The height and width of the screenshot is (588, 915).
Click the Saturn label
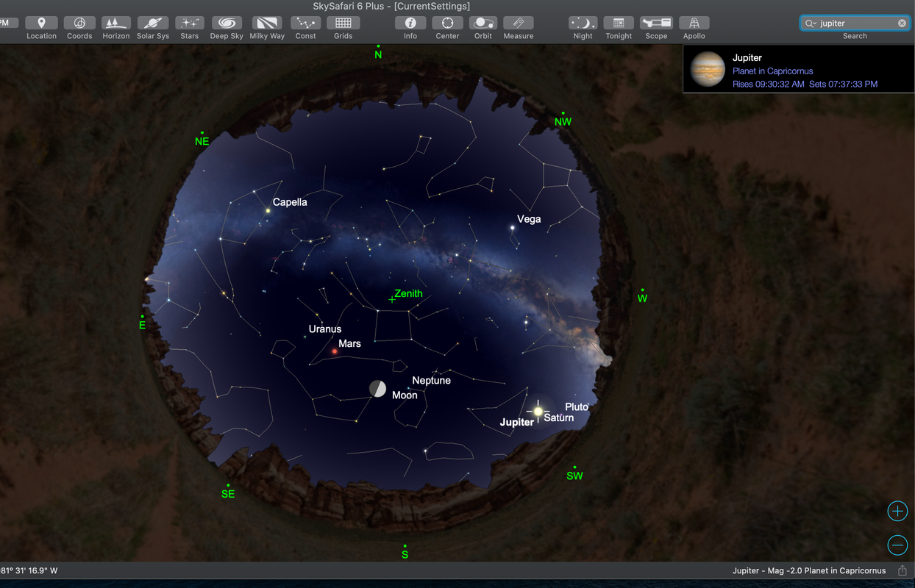559,417
